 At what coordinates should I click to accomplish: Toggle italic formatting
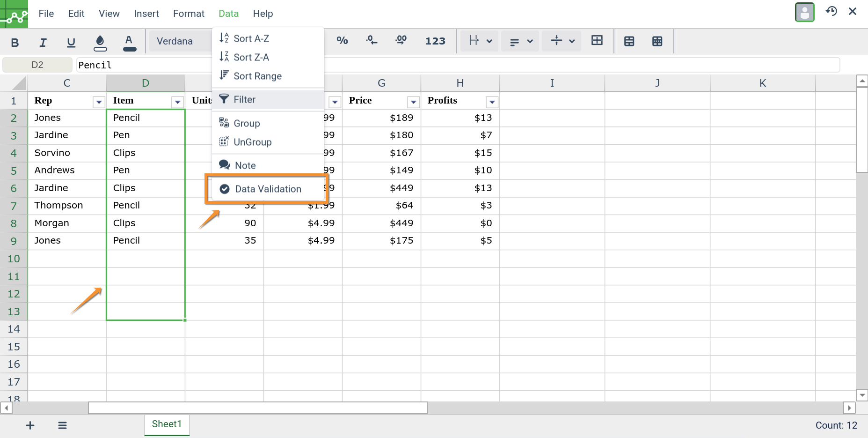[43, 42]
